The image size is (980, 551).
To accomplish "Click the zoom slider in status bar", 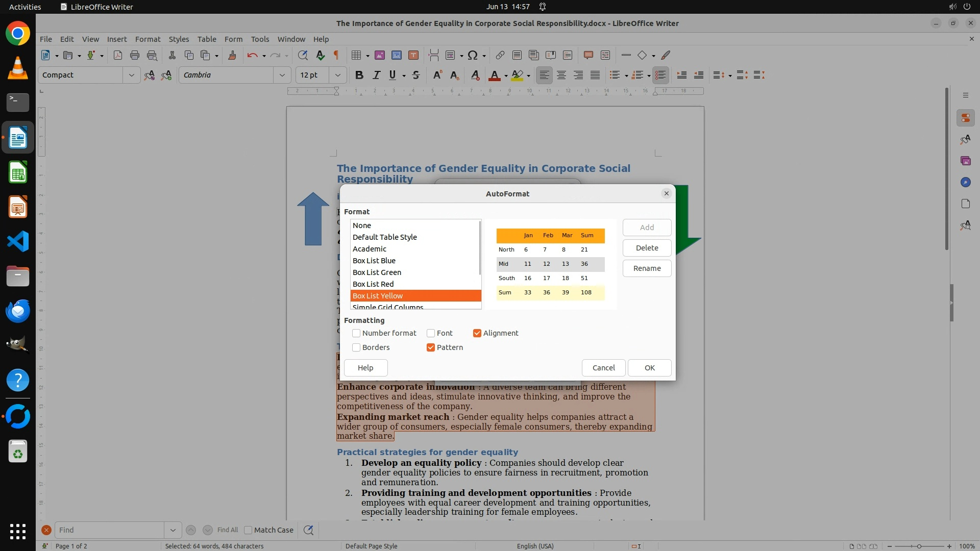I will [x=919, y=546].
